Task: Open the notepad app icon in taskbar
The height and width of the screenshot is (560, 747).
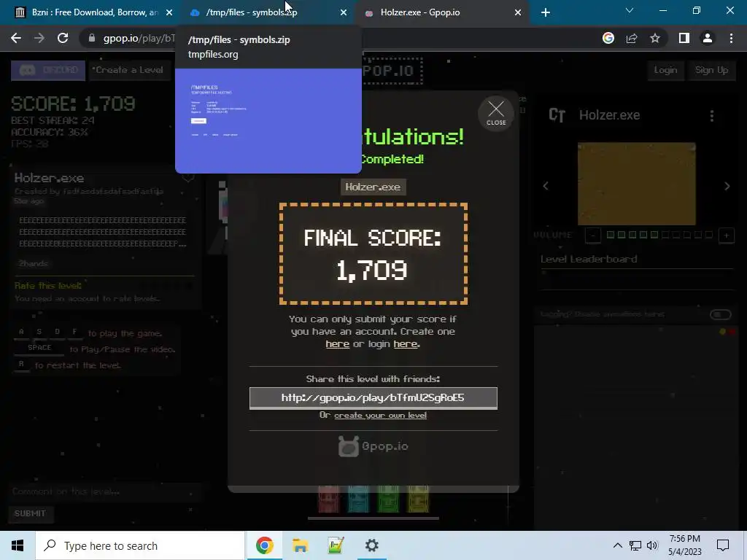Action: tap(336, 545)
